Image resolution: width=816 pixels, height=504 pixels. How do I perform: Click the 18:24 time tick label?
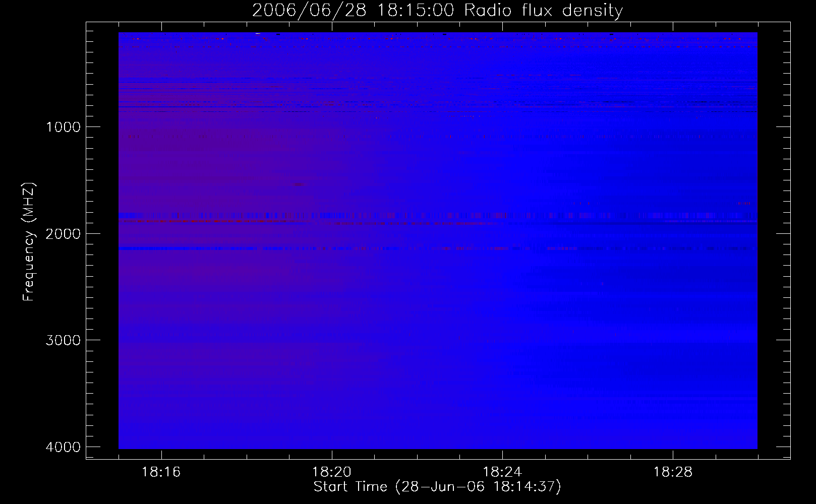pos(502,472)
